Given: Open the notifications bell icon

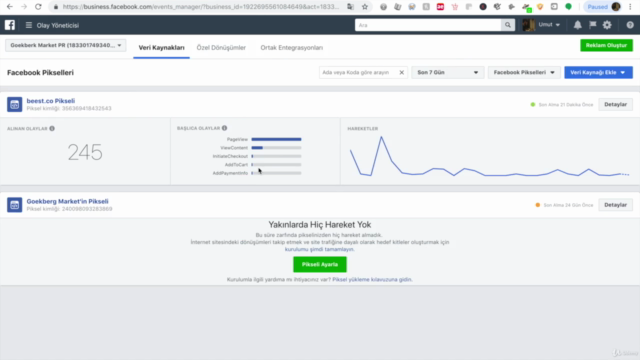Looking at the screenshot, I should pos(578,25).
